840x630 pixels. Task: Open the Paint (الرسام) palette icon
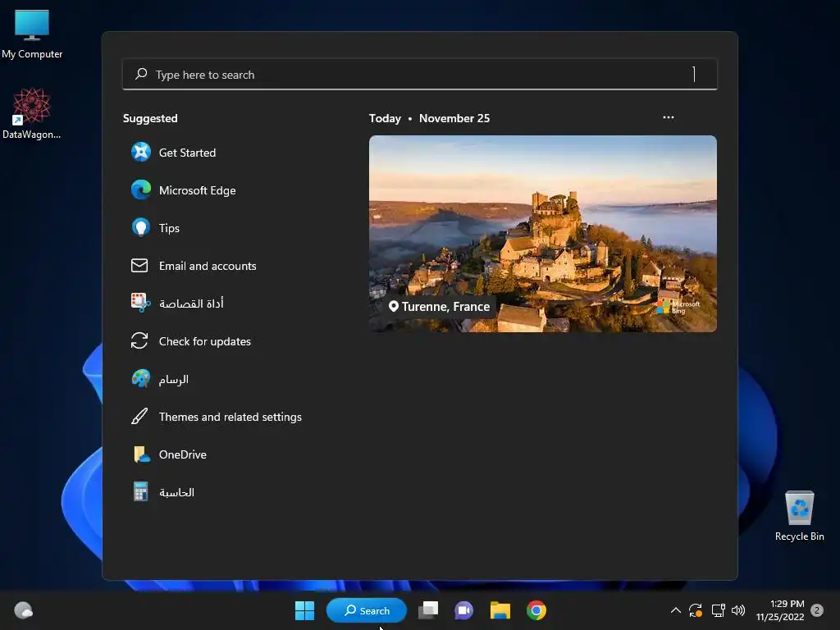(141, 379)
